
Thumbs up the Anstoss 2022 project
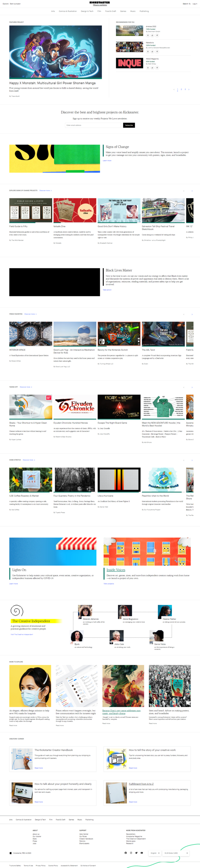[152, 35]
